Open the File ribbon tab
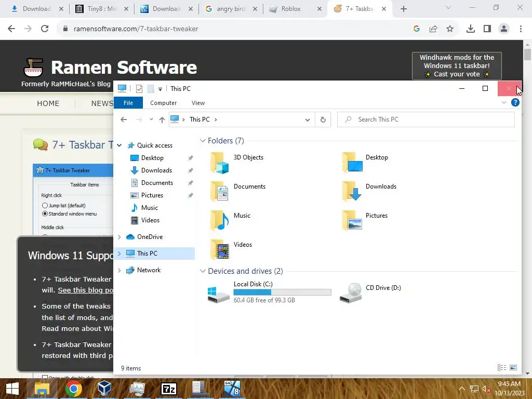 point(128,103)
